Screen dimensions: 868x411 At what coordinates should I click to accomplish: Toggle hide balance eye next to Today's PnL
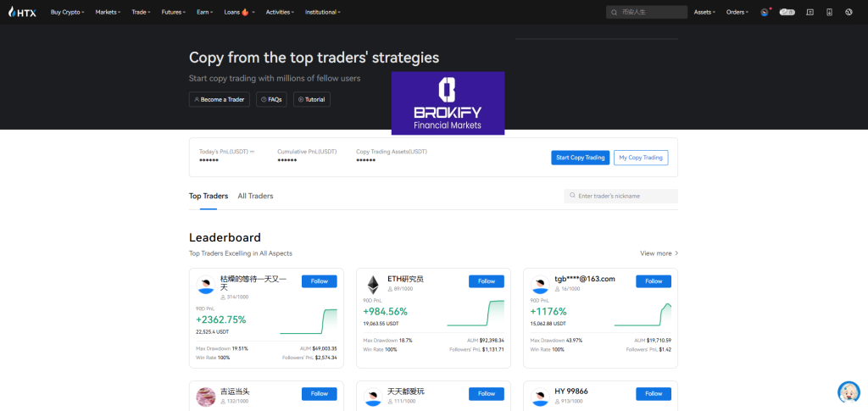click(253, 152)
